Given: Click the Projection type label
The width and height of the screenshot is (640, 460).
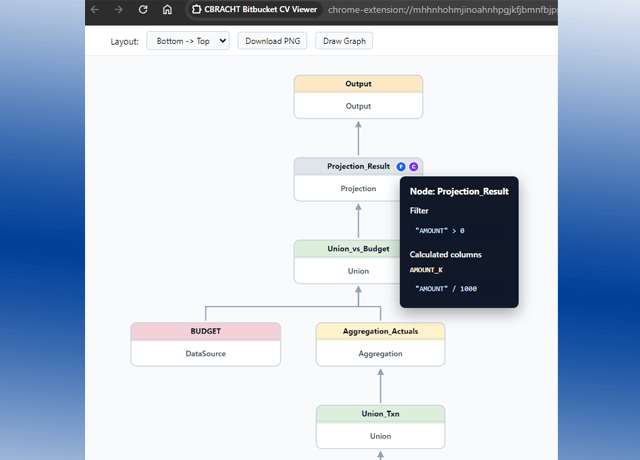Looking at the screenshot, I should [358, 189].
